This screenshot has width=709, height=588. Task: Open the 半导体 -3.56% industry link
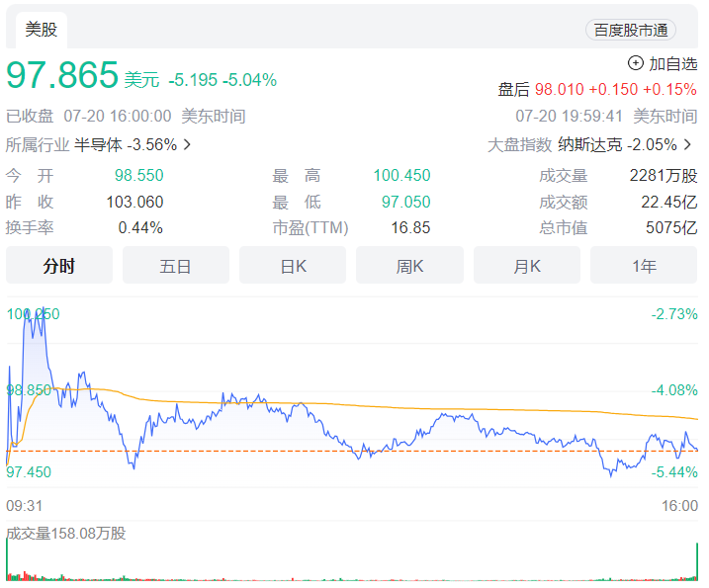coord(126,144)
